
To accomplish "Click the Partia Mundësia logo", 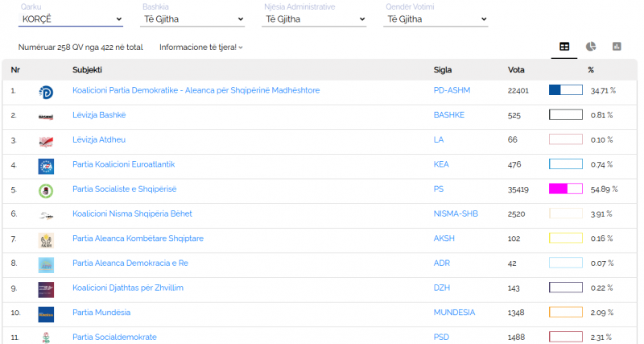I will (x=46, y=314).
